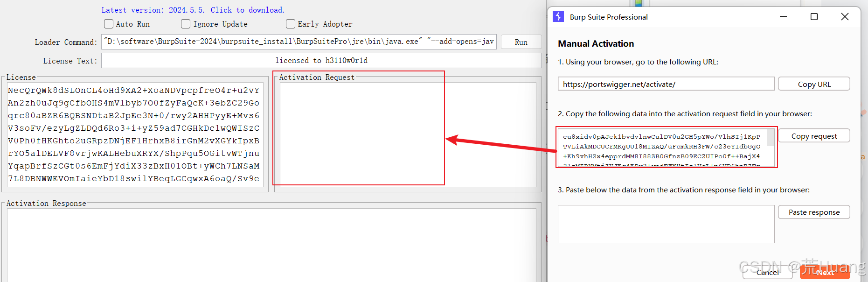Click the Activation Response text area
The height and width of the screenshot is (282, 868).
271,245
